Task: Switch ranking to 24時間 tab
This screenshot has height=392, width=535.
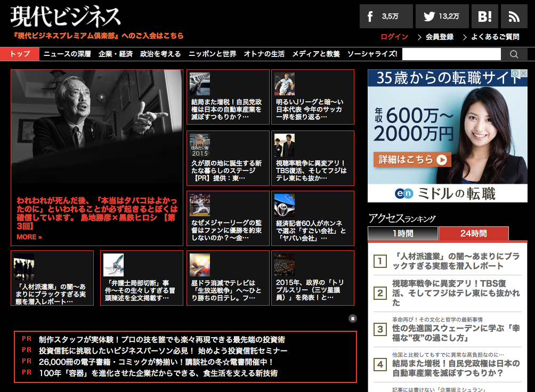Action: tap(474, 233)
